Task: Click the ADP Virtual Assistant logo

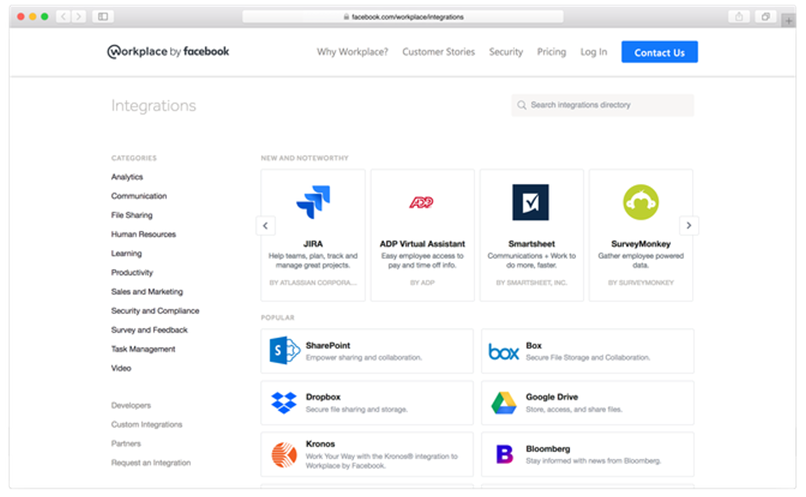Action: pos(422,203)
